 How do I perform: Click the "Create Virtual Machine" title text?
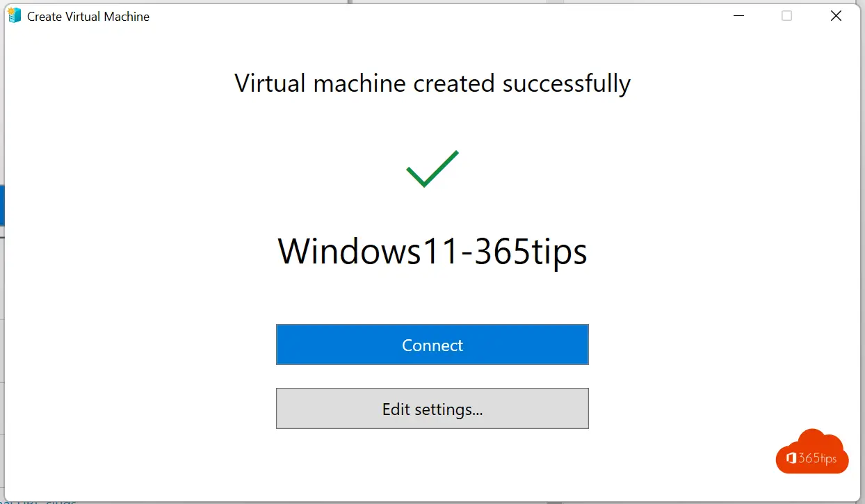click(88, 17)
